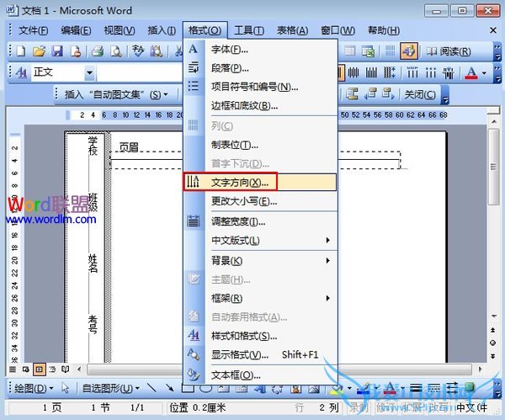Click the Spelling and grammar check icon
This screenshot has height=420, width=505.
coord(138,51)
